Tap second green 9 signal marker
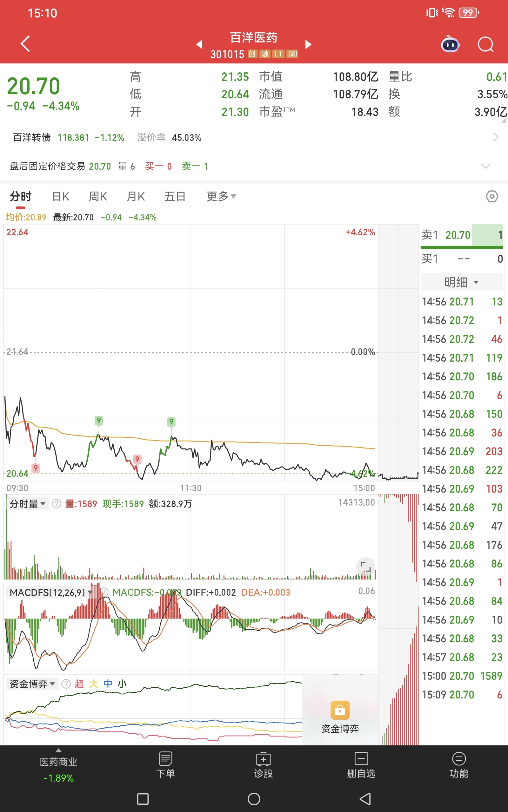Screen dimensions: 508x812 coord(171,422)
